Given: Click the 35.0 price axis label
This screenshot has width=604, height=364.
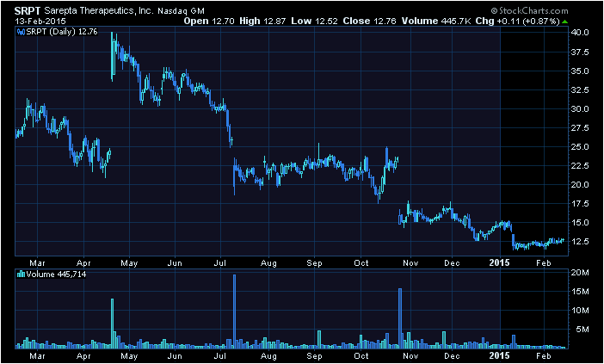Looking at the screenshot, I should click(x=581, y=71).
